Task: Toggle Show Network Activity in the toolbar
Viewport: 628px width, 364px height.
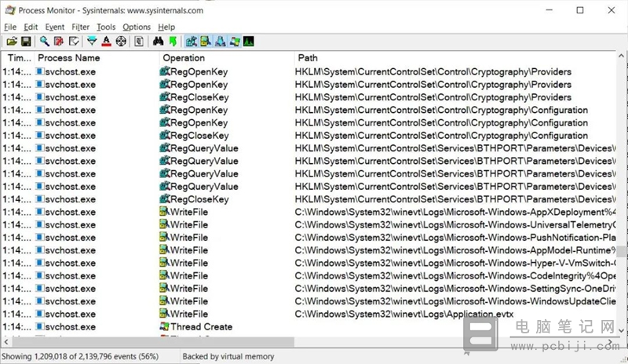Action: (x=220, y=42)
